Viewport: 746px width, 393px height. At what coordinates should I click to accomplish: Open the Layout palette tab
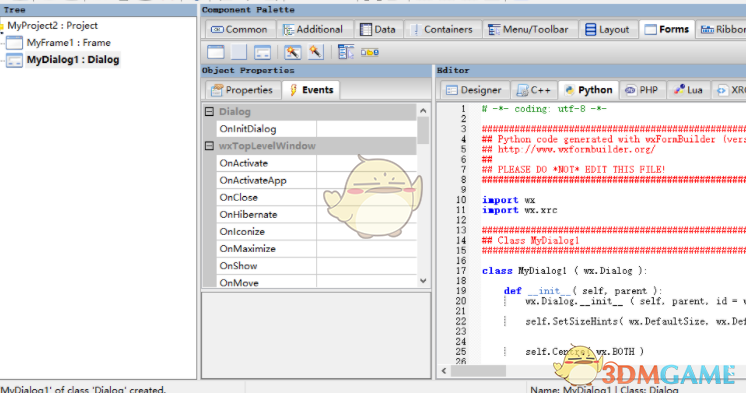click(608, 29)
